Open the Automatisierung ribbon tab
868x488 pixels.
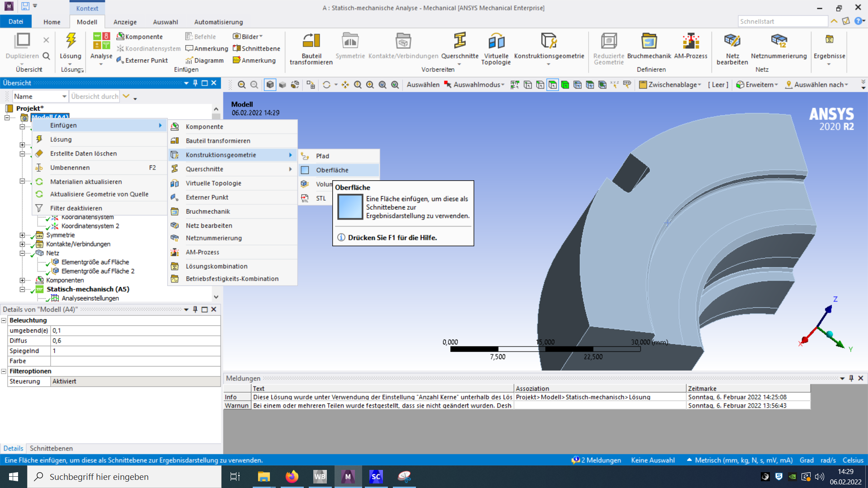click(218, 22)
